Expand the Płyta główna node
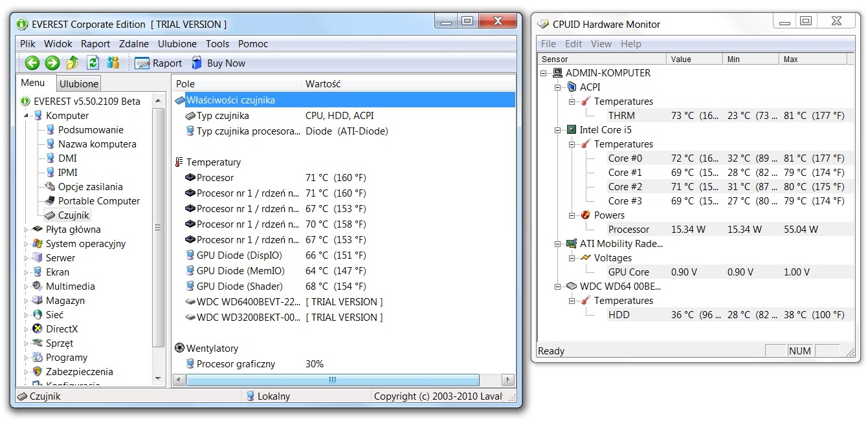Viewport: 868px width, 421px height. (27, 230)
